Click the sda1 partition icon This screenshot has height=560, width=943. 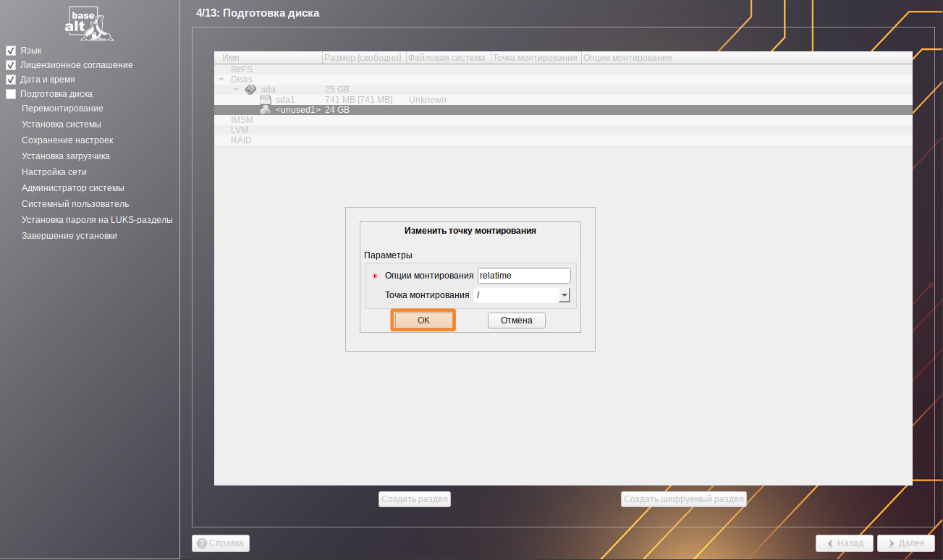[x=266, y=100]
